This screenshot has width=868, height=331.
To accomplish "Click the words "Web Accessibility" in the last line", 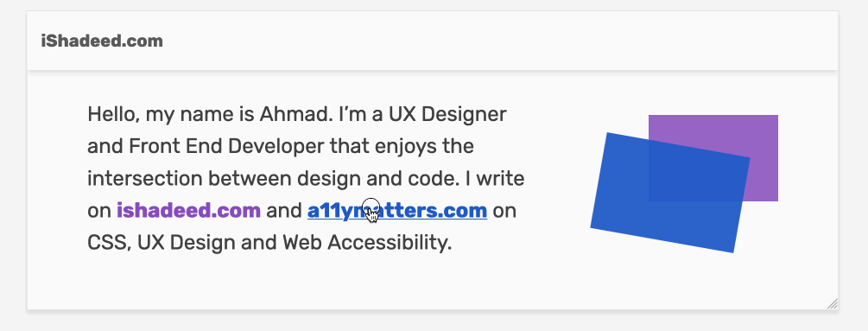I will pos(363,243).
